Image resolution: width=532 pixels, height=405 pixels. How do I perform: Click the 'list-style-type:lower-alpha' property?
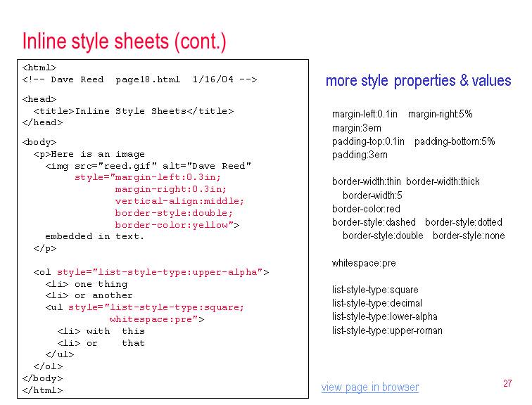[384, 316]
